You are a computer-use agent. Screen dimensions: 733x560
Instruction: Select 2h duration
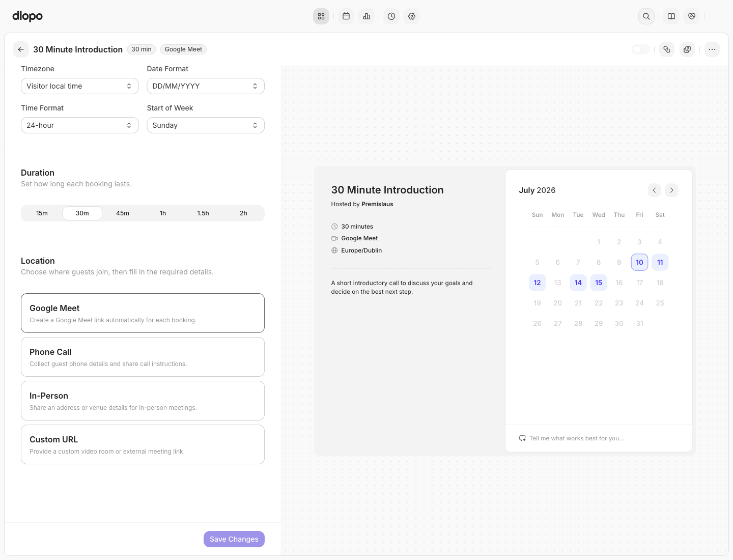(x=243, y=213)
